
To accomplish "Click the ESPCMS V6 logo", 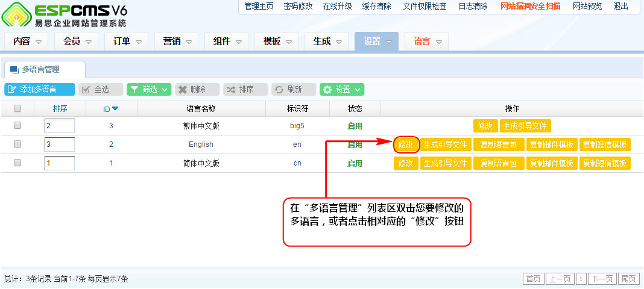I will 65,15.
